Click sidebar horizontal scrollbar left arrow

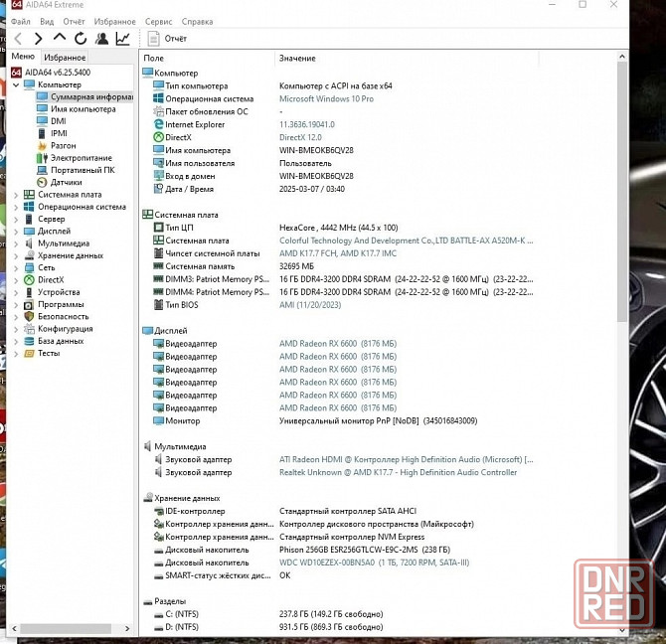[14, 628]
